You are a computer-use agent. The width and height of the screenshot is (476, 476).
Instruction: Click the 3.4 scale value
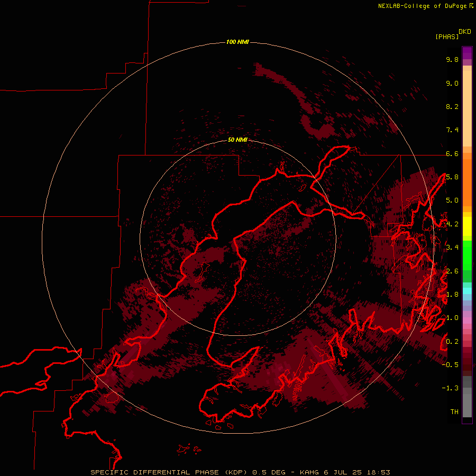tap(452, 248)
